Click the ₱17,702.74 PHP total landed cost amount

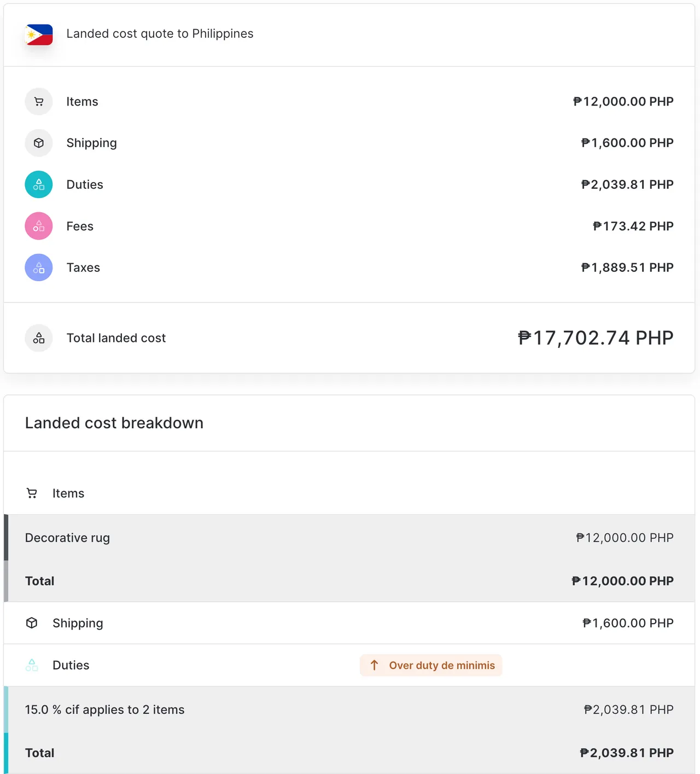[x=596, y=338]
